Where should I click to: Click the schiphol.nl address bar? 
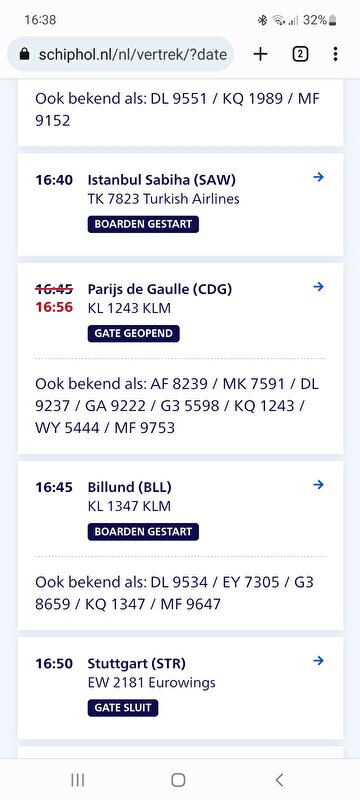(x=120, y=54)
